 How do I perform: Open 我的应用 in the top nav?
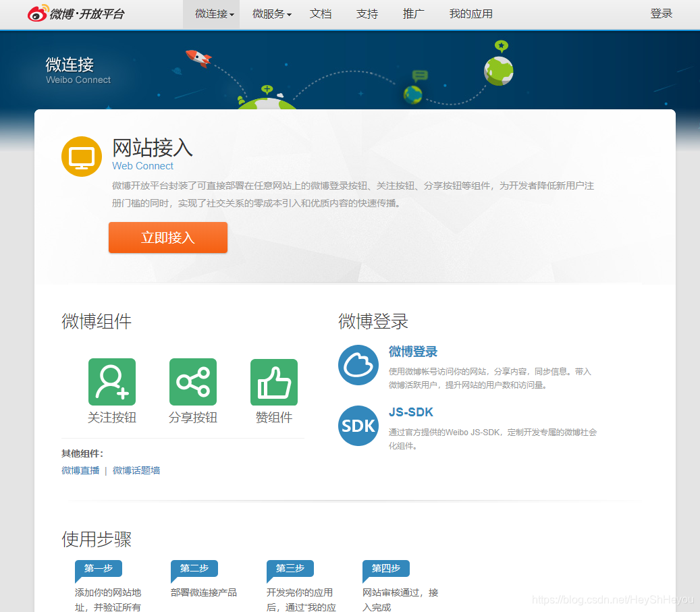[471, 14]
